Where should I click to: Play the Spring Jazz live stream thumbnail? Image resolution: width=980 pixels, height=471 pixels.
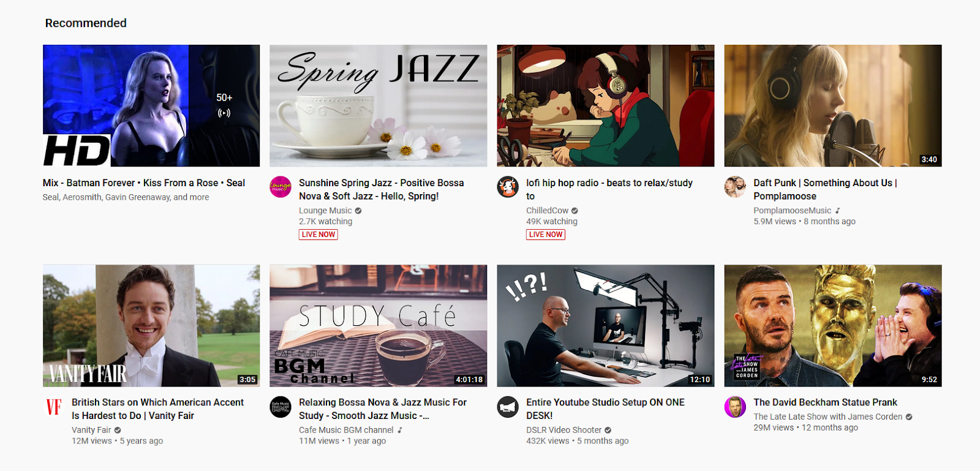pos(379,105)
